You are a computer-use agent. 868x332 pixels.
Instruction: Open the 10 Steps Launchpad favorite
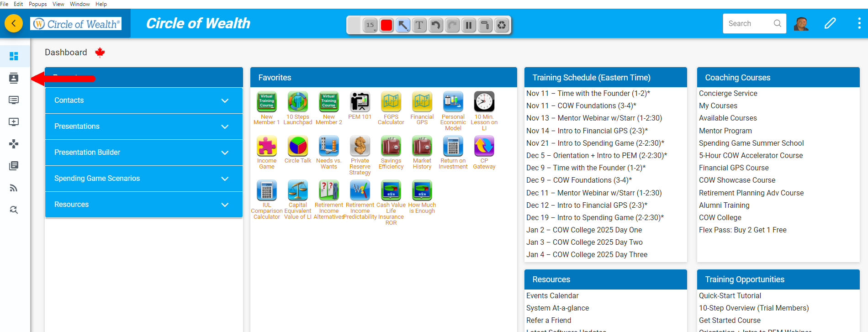click(298, 108)
